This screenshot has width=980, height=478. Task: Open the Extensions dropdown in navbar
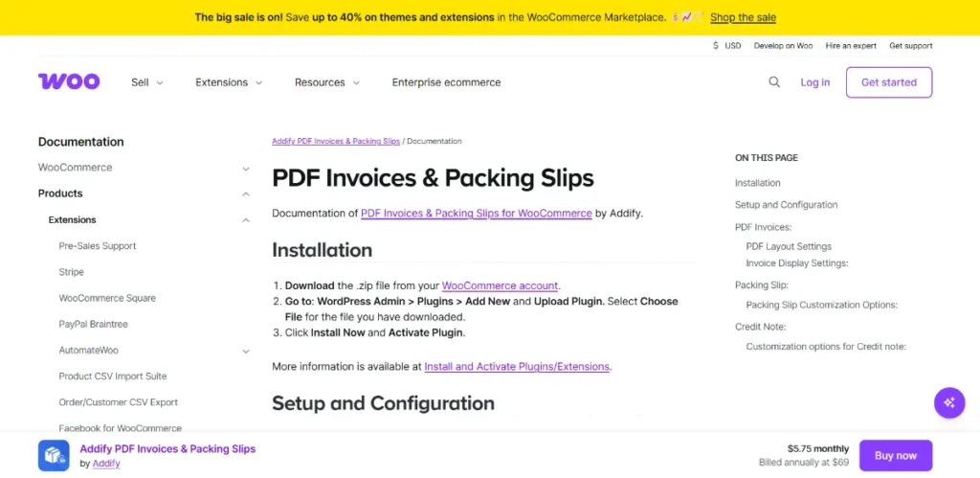pos(229,82)
